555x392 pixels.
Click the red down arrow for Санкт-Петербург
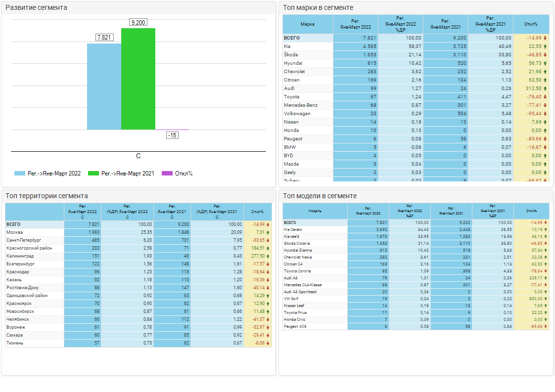click(x=268, y=240)
